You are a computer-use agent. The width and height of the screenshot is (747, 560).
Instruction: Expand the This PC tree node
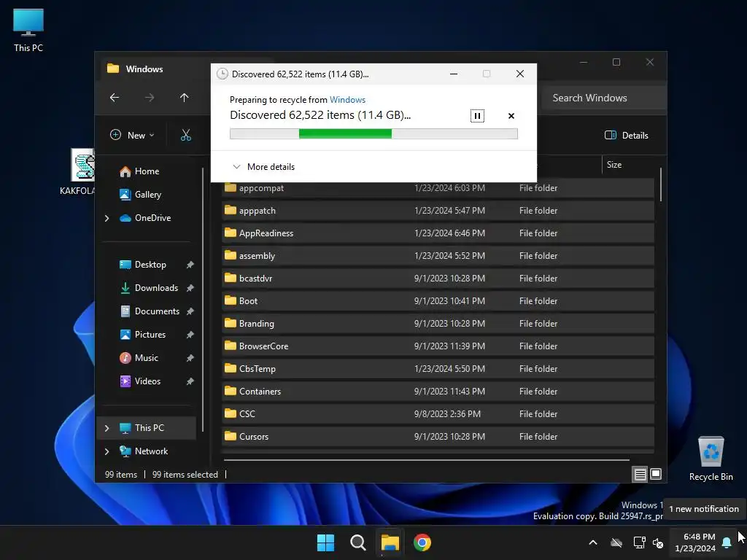click(x=107, y=428)
